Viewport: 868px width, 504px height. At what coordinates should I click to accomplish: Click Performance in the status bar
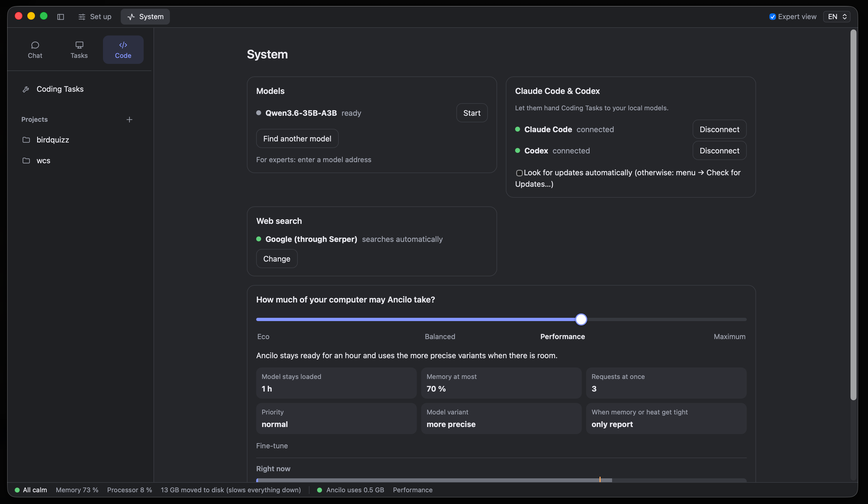pos(413,490)
